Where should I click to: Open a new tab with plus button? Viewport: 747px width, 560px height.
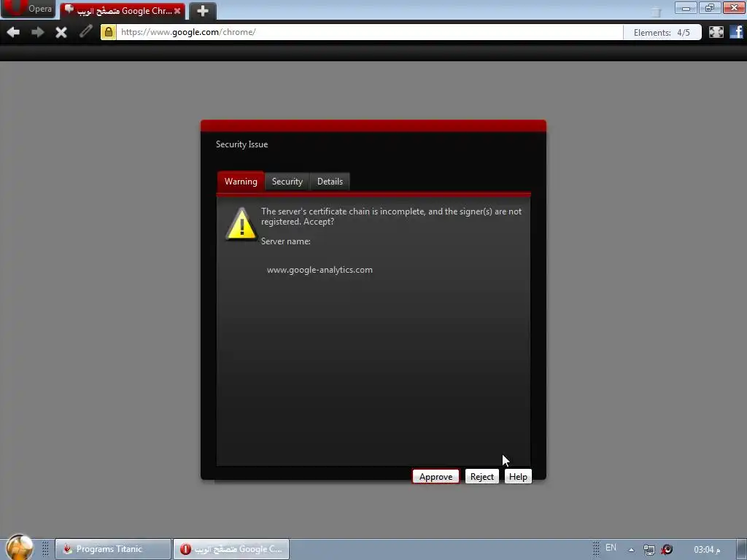(x=203, y=10)
